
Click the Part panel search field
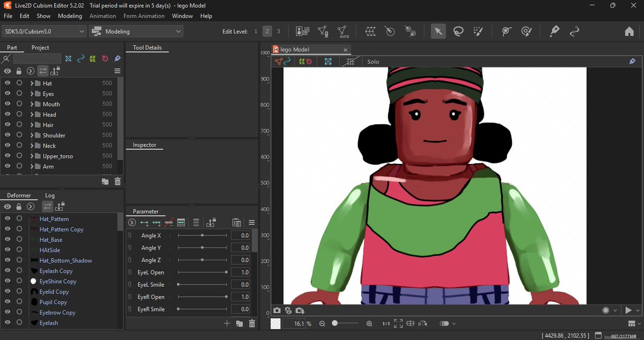pyautogui.click(x=36, y=59)
